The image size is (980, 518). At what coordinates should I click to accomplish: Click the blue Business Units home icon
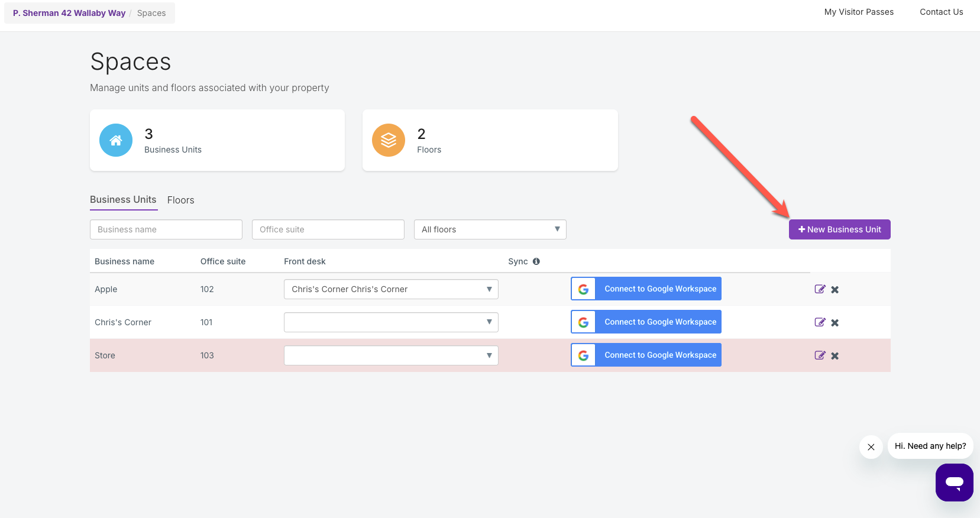116,140
